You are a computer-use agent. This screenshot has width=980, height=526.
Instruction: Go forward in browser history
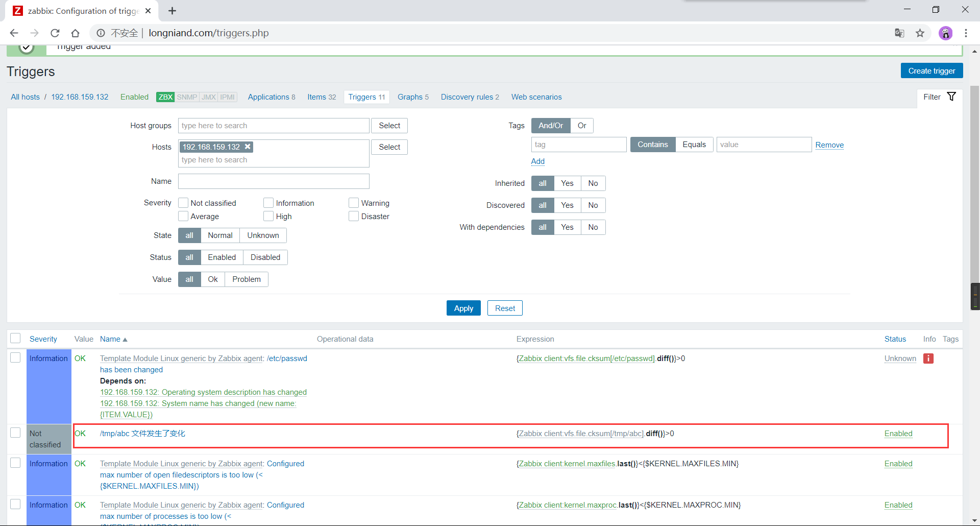point(34,33)
